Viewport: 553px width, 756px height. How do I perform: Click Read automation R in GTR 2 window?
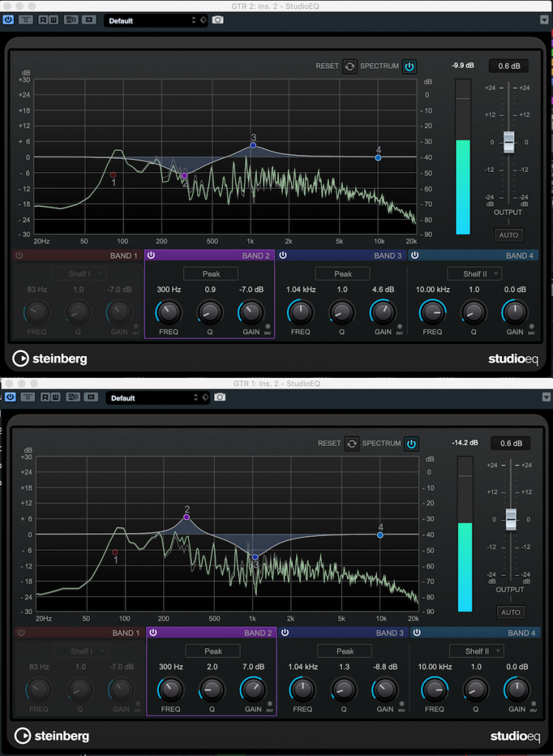coord(44,20)
